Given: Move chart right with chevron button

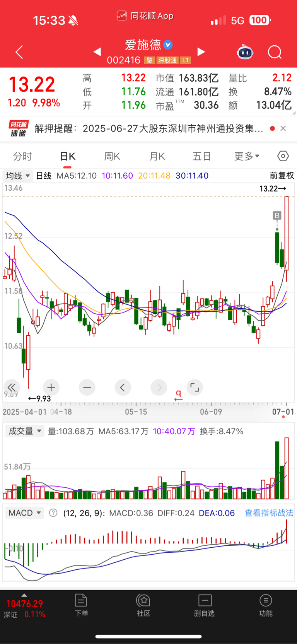Looking at the screenshot, I should pos(159,387).
